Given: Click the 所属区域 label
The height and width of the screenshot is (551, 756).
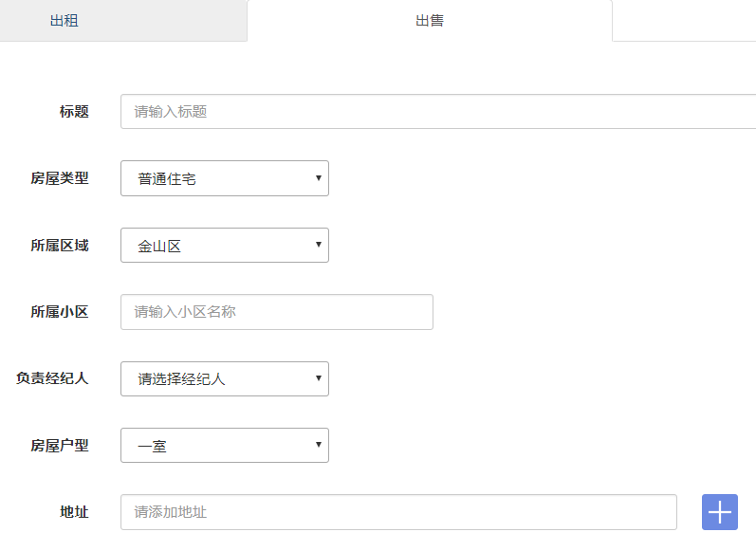Looking at the screenshot, I should (x=60, y=245).
